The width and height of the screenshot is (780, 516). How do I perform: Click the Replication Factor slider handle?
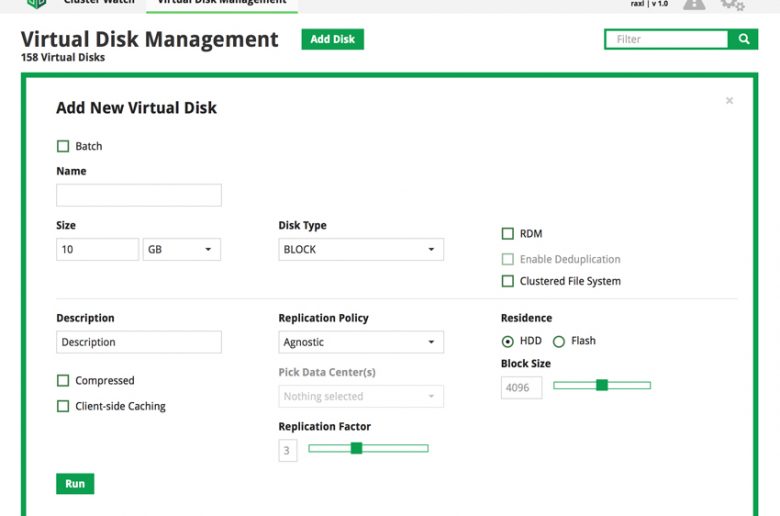pos(356,448)
